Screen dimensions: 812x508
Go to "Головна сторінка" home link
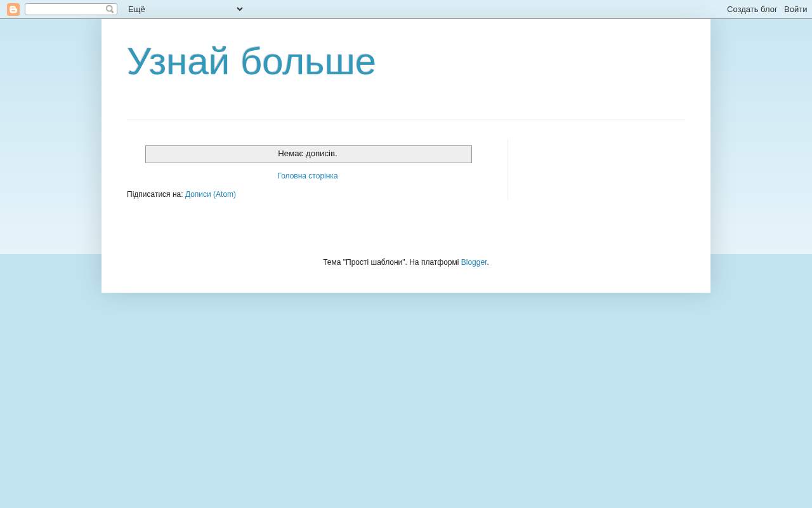coord(308,176)
